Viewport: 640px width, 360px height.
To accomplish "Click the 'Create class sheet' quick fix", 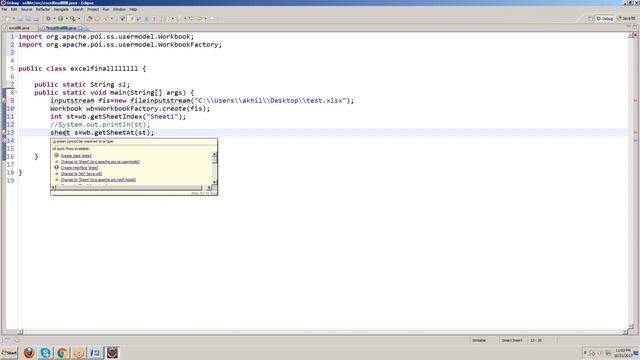I will click(76, 156).
